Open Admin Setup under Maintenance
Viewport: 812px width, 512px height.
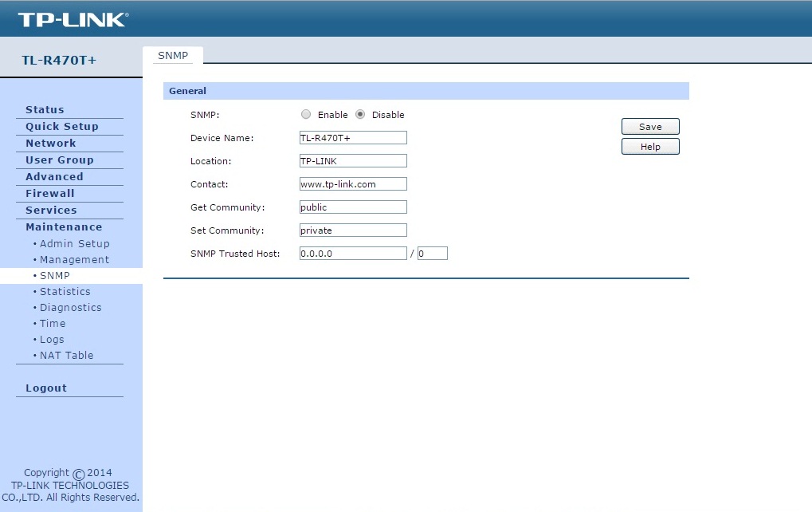[x=75, y=243]
